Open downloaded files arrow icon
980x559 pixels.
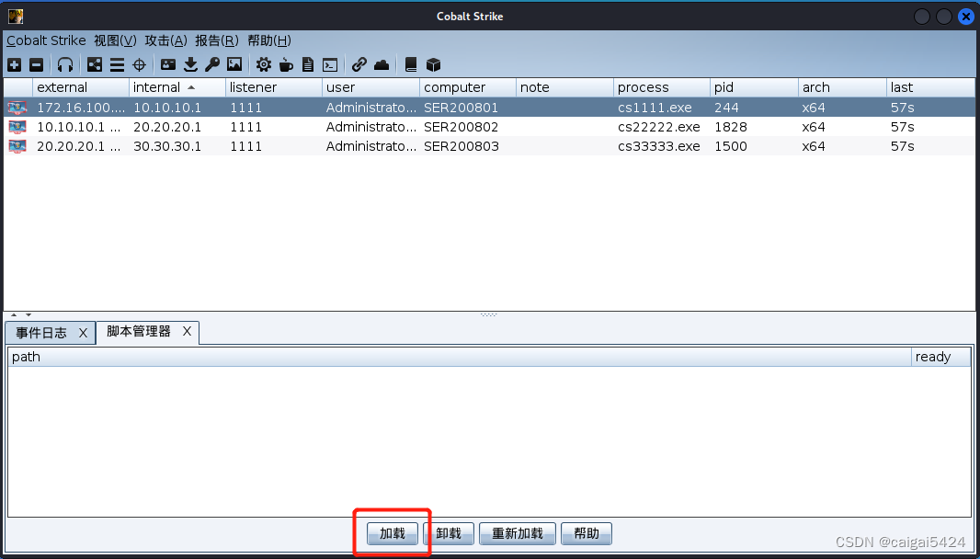190,64
